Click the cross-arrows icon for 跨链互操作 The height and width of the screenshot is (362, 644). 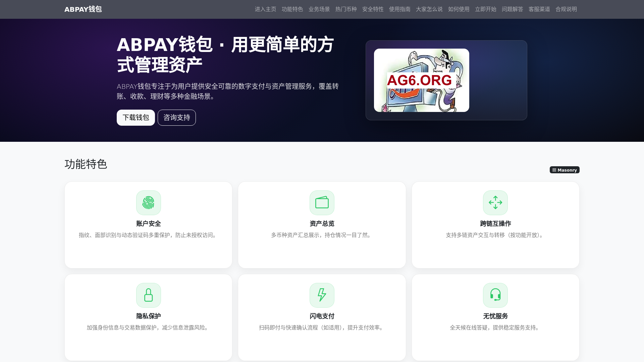click(495, 203)
